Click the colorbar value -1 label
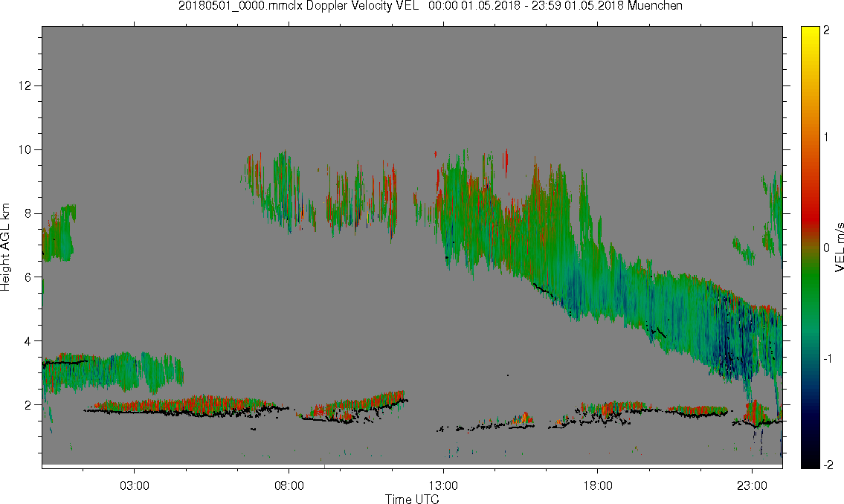The height and width of the screenshot is (504, 844). (828, 358)
